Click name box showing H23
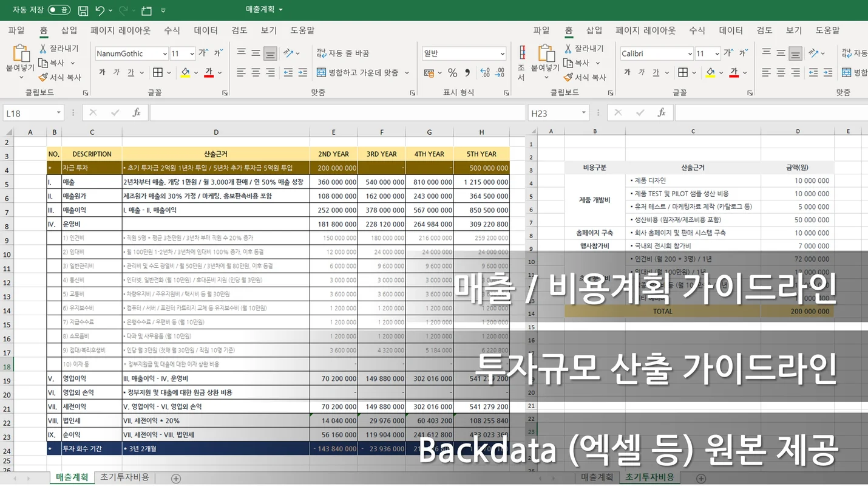 (x=558, y=113)
